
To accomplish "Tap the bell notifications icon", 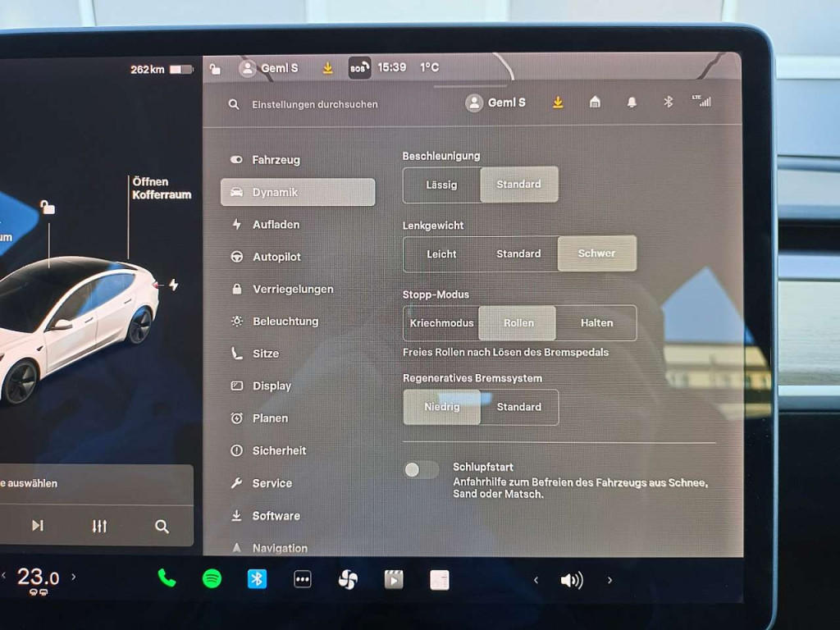I will coord(632,103).
